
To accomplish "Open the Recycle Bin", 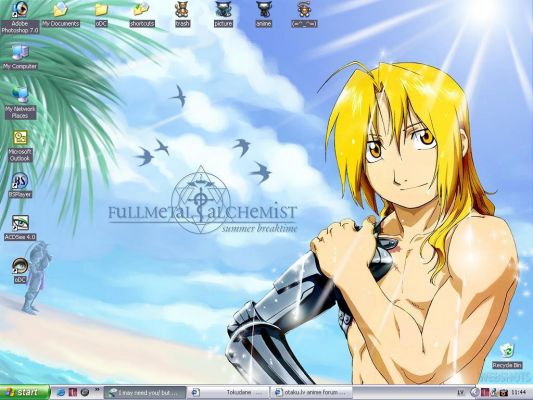I will point(507,356).
